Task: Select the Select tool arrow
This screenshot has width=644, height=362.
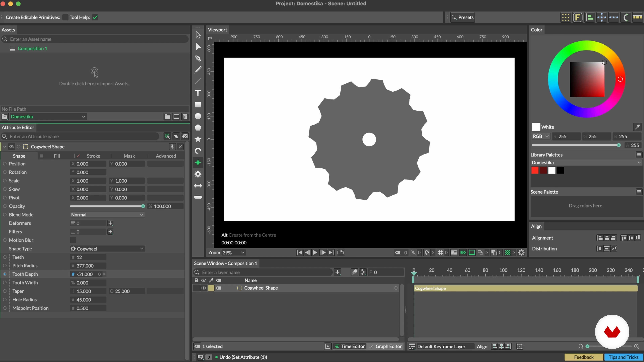Action: [x=198, y=35]
